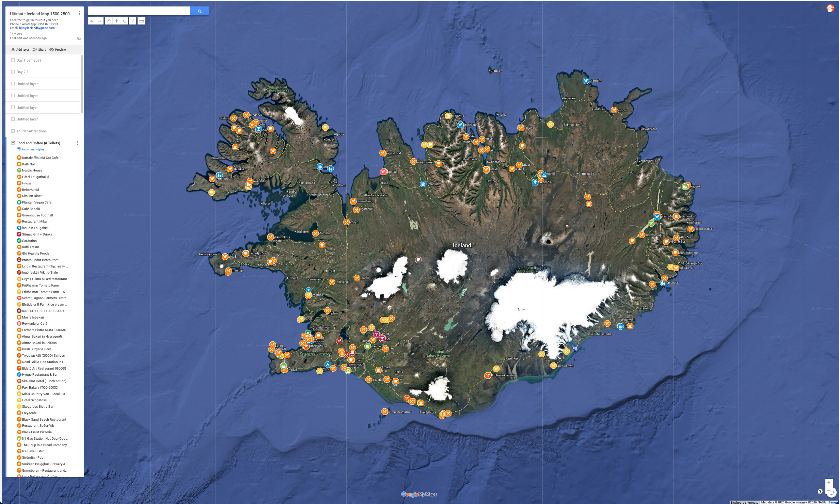Uncheck the Food and Coffee (& Toilets) layer
Viewport: 839px width, 504px height.
pyautogui.click(x=13, y=143)
